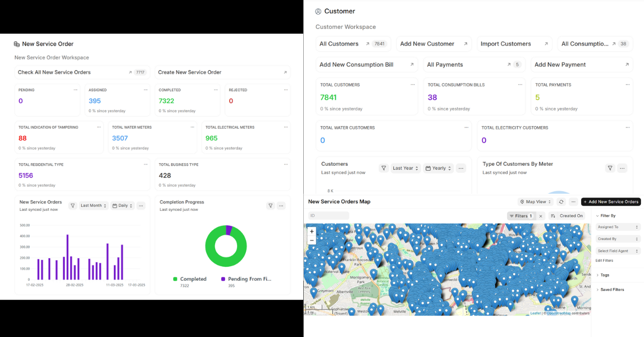Click the map zoom in (+) button
This screenshot has width=644, height=337.
(x=312, y=231)
